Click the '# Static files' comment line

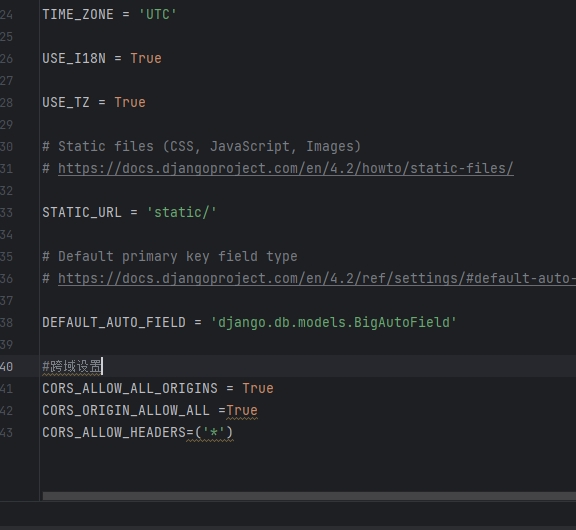[x=202, y=147]
